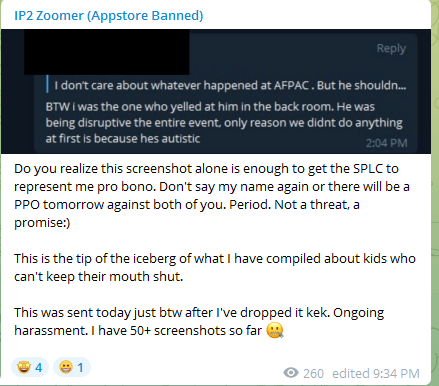The height and width of the screenshot is (386, 439).
Task: Toggle the star-struck emoji reaction
Action: pyautogui.click(x=30, y=367)
